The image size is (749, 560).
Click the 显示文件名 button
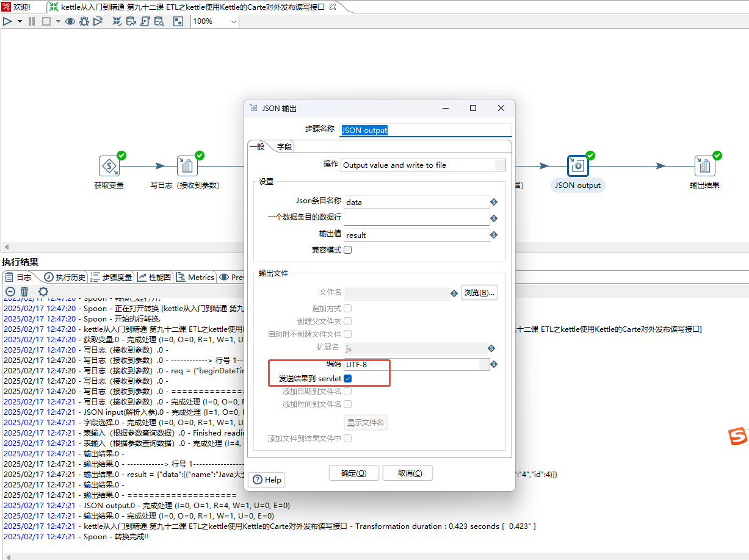pos(366,422)
